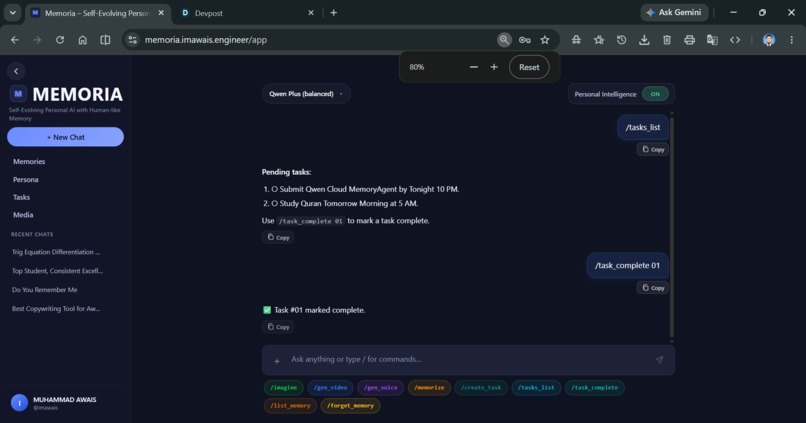
Task: Copy the /tasks_list message
Action: [653, 150]
